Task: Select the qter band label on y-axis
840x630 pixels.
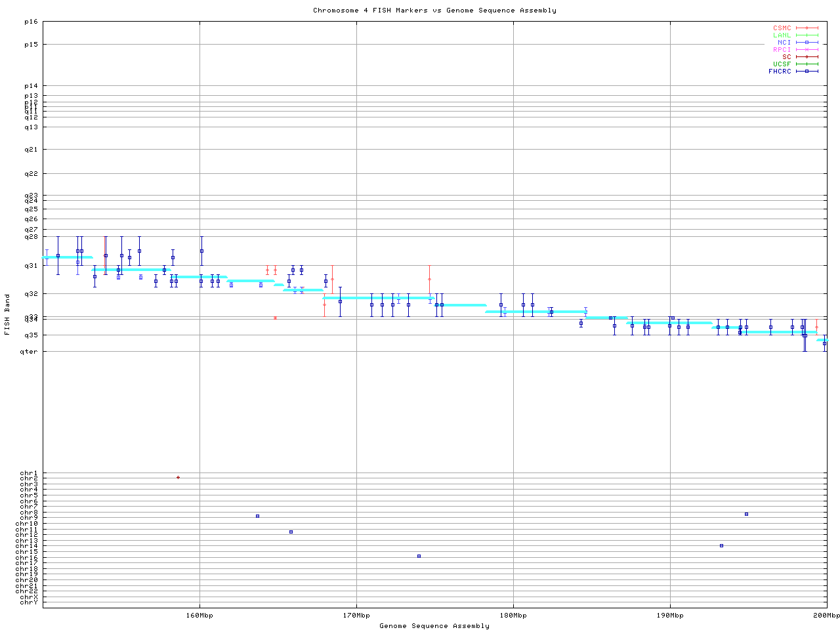Action: click(x=29, y=352)
